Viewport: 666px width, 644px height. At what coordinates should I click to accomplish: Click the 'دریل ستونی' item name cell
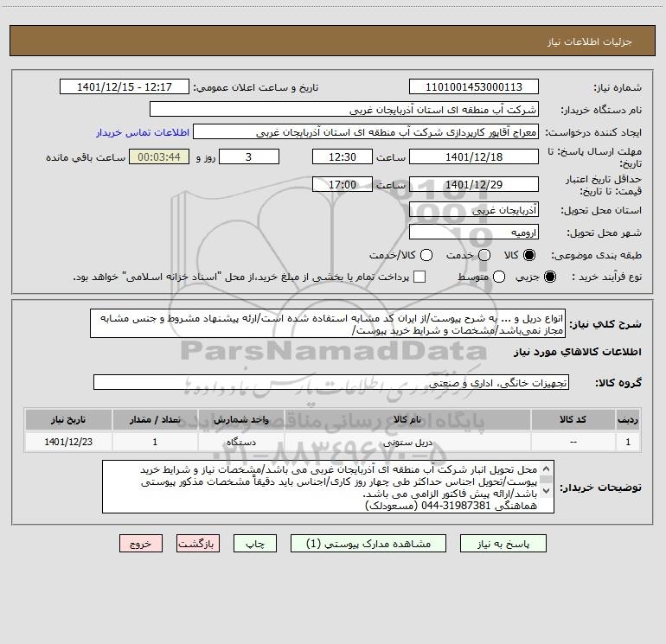click(x=407, y=442)
